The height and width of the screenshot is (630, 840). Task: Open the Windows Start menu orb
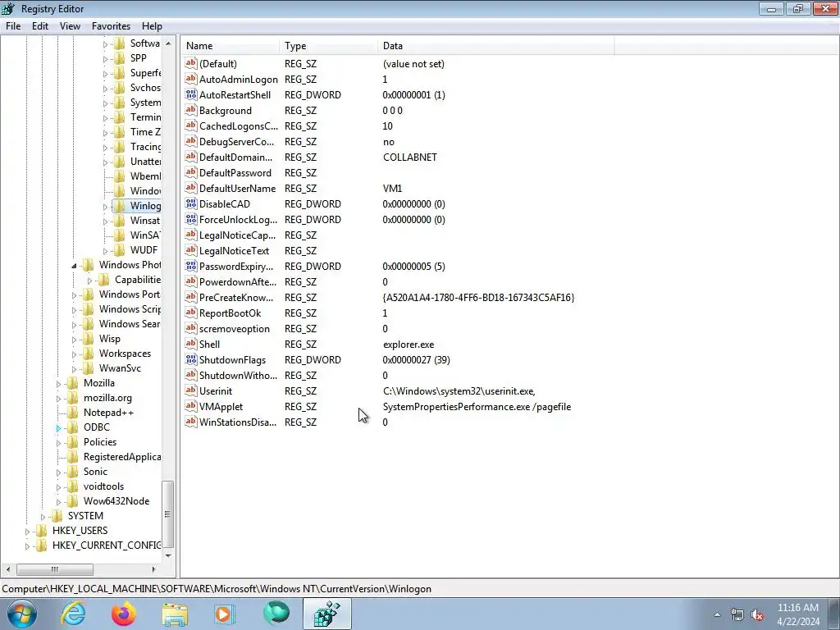coord(22,614)
